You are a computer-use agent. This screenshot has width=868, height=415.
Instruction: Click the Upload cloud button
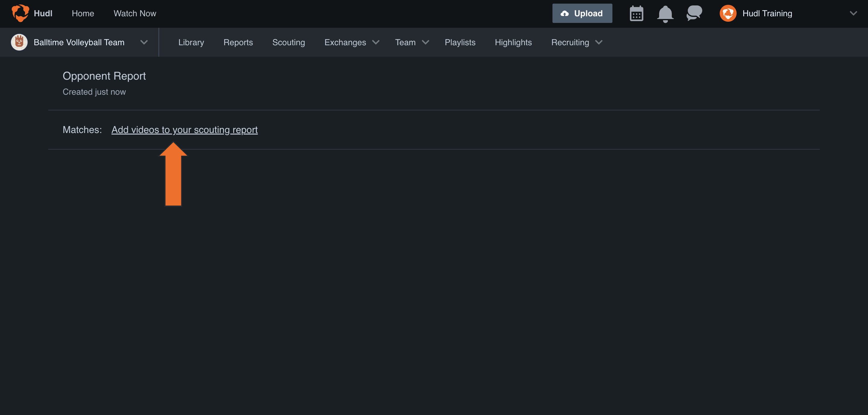[x=582, y=13]
